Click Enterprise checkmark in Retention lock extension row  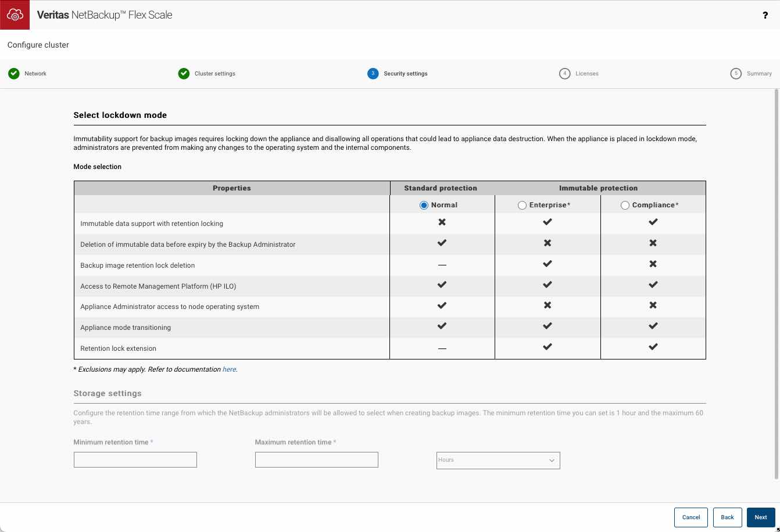point(547,347)
